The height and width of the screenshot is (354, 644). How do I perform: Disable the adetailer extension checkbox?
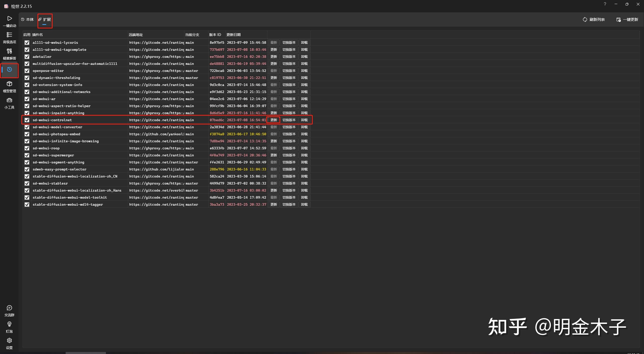click(x=27, y=57)
